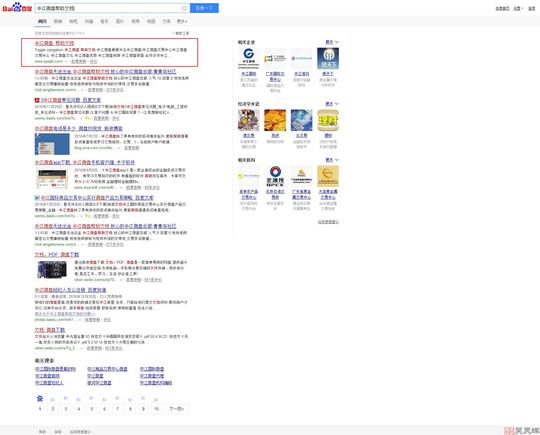Switch to the 视频 tab
Screen dimensions: 540x435
click(135, 21)
